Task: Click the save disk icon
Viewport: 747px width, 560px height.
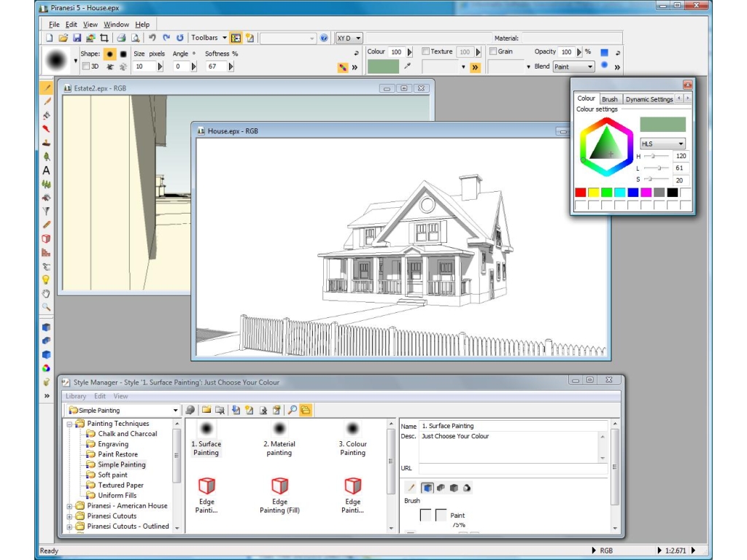Action: coord(77,38)
